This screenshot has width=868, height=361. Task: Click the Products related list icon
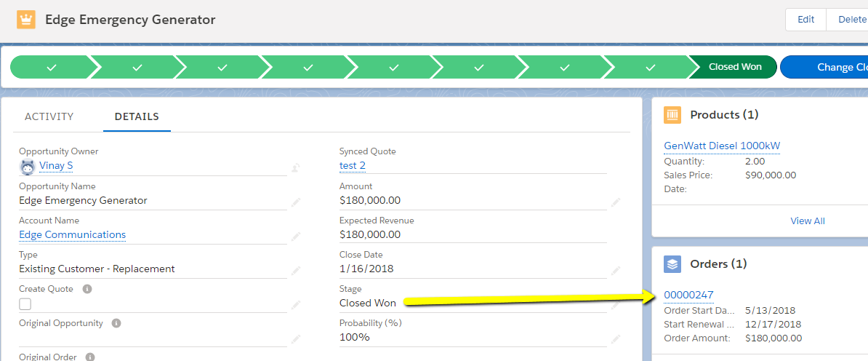(672, 115)
